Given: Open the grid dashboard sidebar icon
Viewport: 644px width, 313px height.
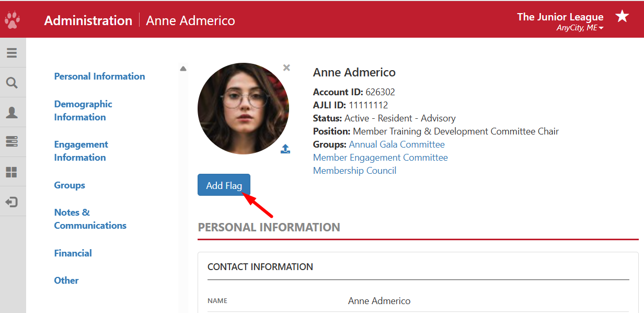Looking at the screenshot, I should tap(11, 172).
